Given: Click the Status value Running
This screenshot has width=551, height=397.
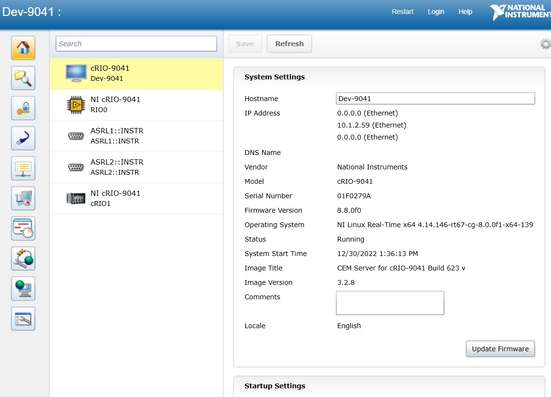Looking at the screenshot, I should pos(351,239).
